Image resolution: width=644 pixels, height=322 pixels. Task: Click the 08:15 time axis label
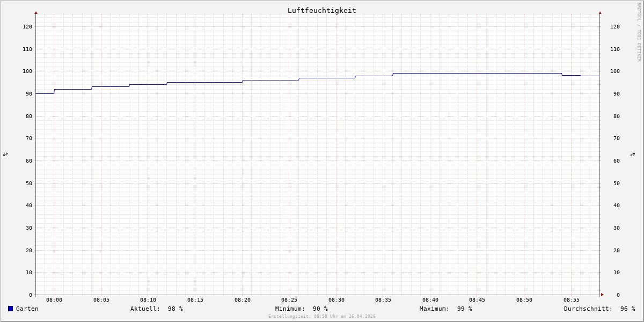pos(195,300)
